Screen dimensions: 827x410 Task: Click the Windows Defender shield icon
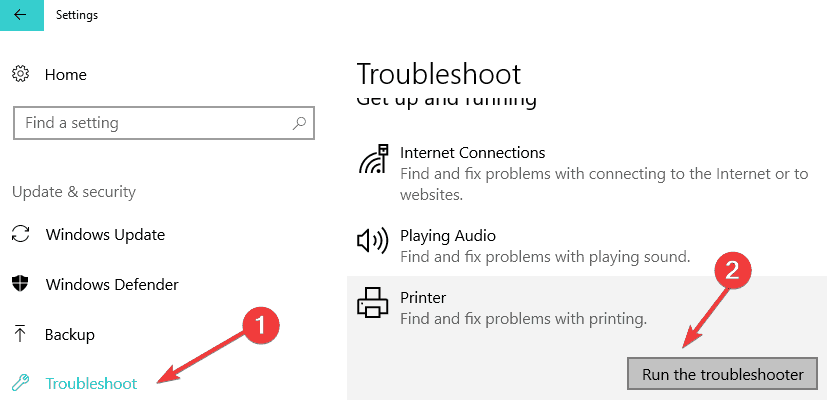point(20,285)
